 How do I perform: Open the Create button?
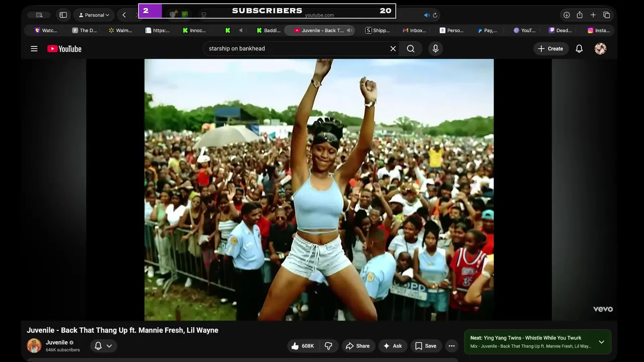pos(550,49)
